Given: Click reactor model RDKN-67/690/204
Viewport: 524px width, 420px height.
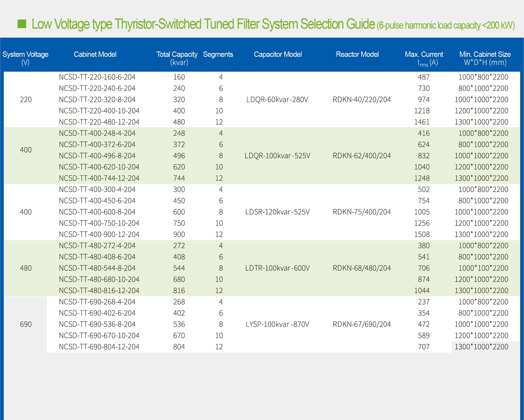Looking at the screenshot, I should tap(362, 324).
